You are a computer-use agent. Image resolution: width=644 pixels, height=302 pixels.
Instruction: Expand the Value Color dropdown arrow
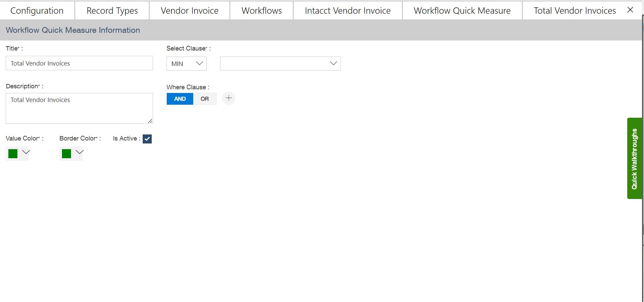(x=26, y=152)
